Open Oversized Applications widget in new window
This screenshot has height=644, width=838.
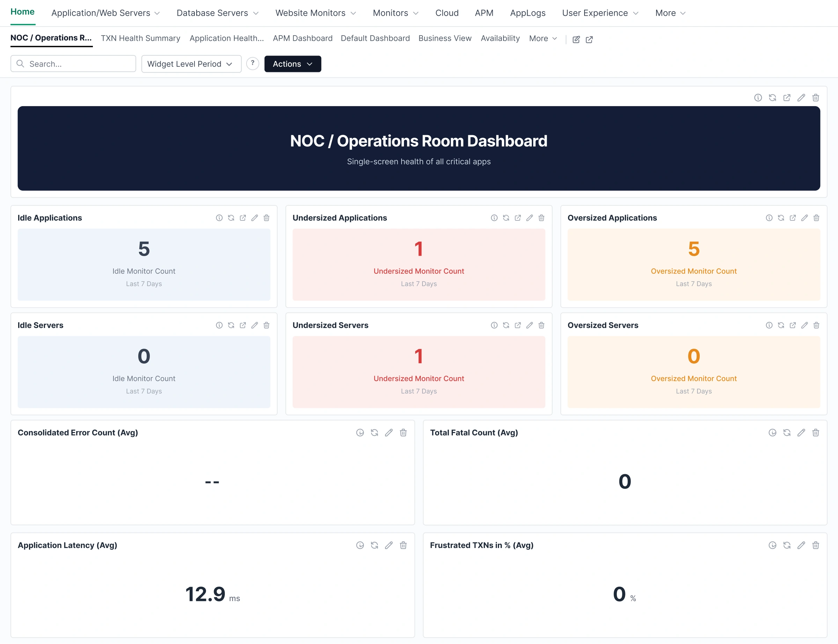coord(793,218)
